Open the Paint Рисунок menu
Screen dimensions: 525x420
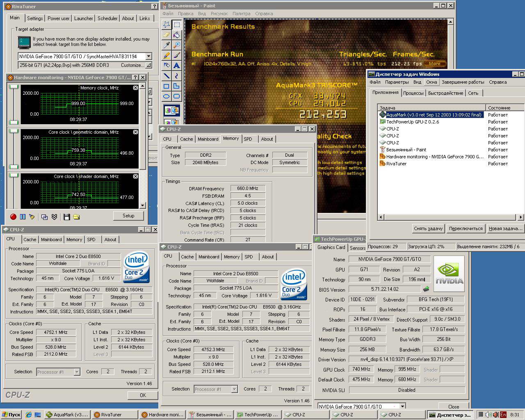219,14
